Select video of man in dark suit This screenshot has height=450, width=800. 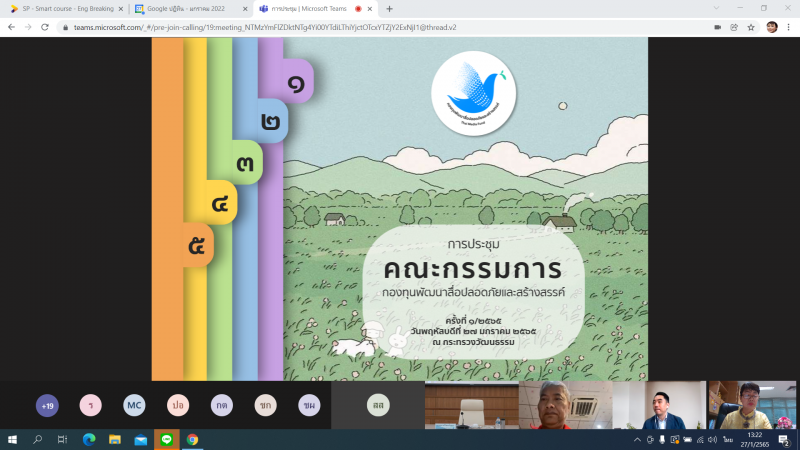[x=659, y=405]
